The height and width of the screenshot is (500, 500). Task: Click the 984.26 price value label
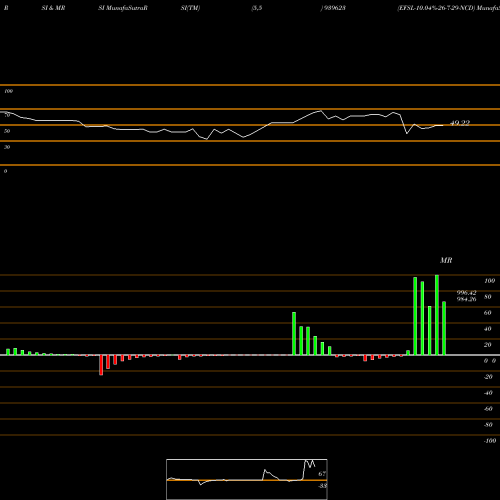466,299
